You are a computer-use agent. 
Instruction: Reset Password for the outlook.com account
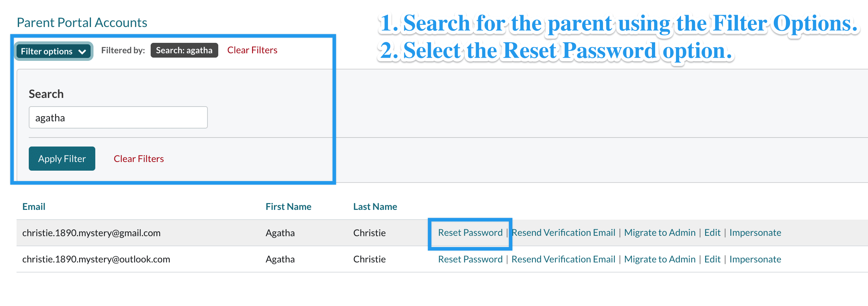point(470,259)
